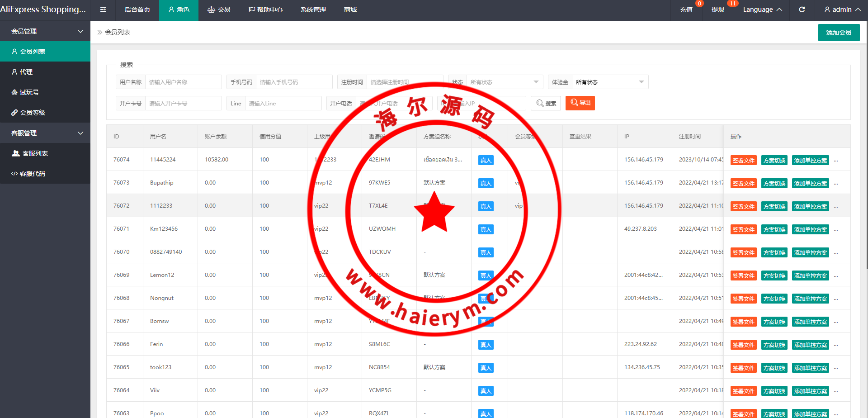The image size is (868, 418).
Task: Click the orange 导出 export button
Action: tap(580, 103)
